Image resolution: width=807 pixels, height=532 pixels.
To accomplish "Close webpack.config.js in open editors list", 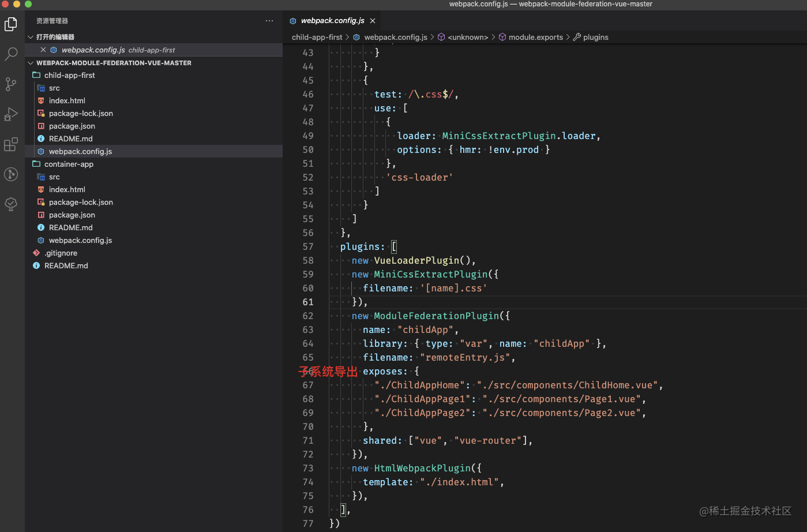I will (43, 50).
